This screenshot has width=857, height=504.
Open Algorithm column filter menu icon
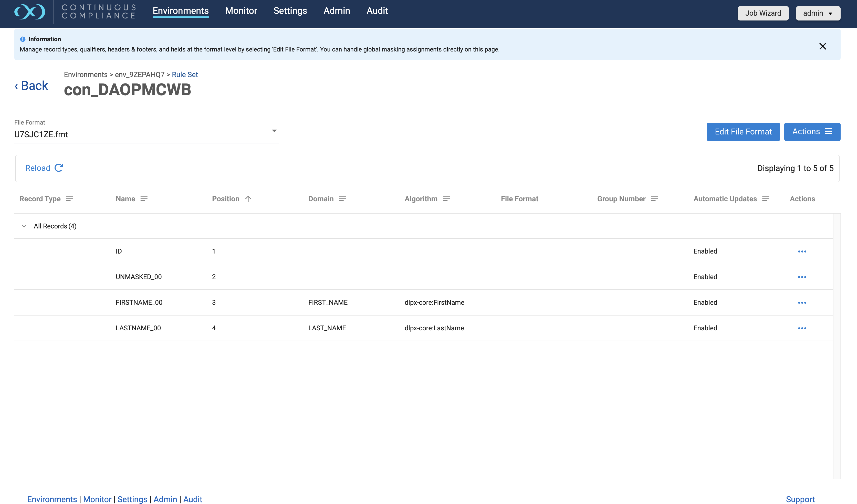[x=446, y=199]
